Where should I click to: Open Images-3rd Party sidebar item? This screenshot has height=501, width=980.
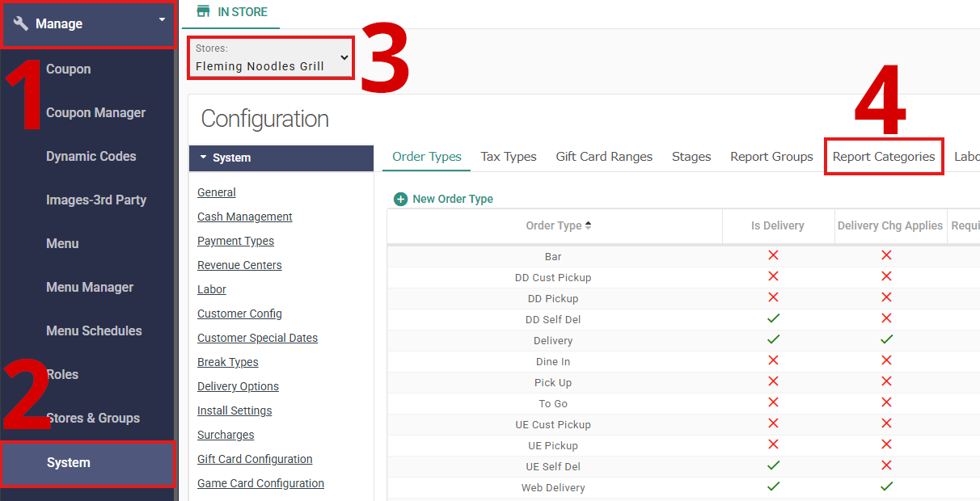coord(96,200)
